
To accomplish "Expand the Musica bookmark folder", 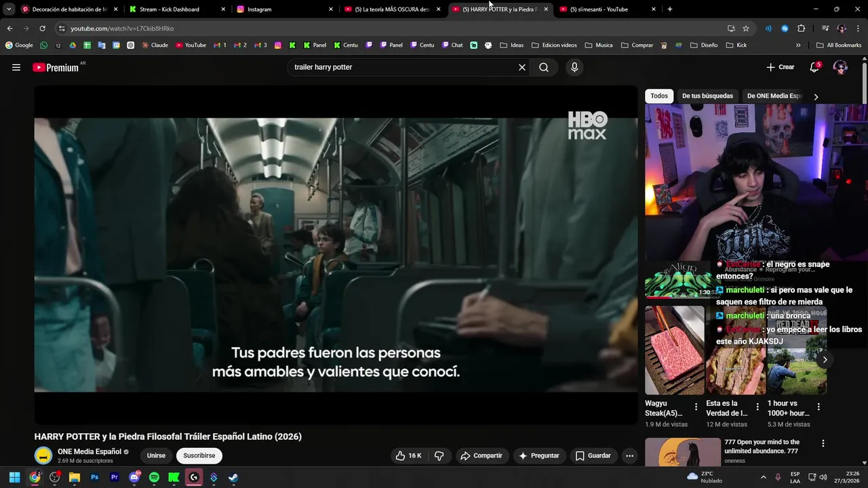I will click(599, 45).
